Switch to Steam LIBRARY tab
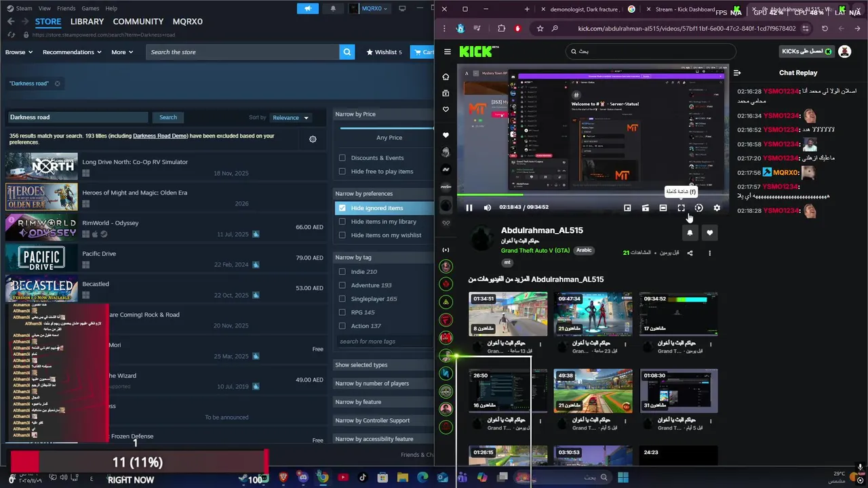 87,22
